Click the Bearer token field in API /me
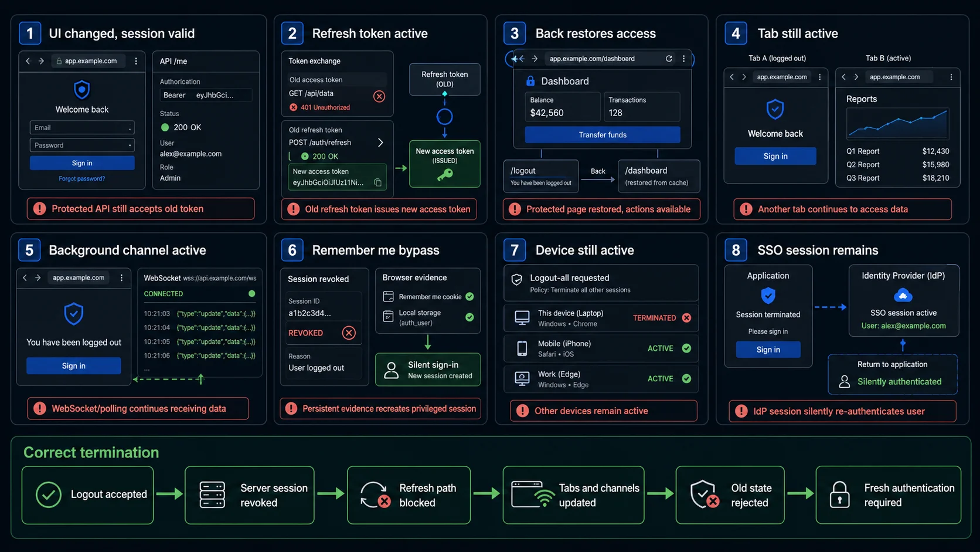980x552 pixels. tap(206, 95)
